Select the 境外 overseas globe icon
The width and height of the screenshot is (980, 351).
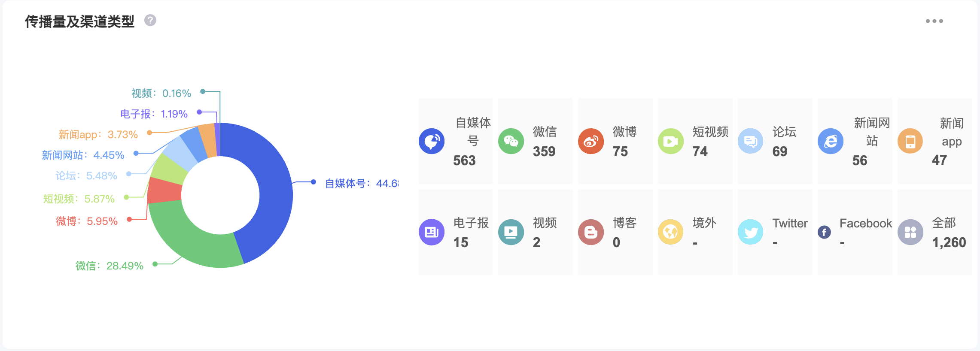[670, 232]
